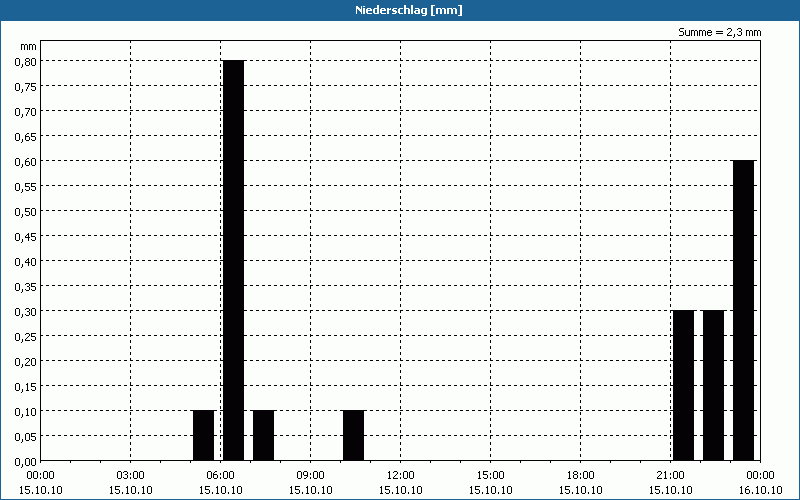Click the 'mm' unit label above y-axis
Viewport: 800px width, 500px height.
28,46
